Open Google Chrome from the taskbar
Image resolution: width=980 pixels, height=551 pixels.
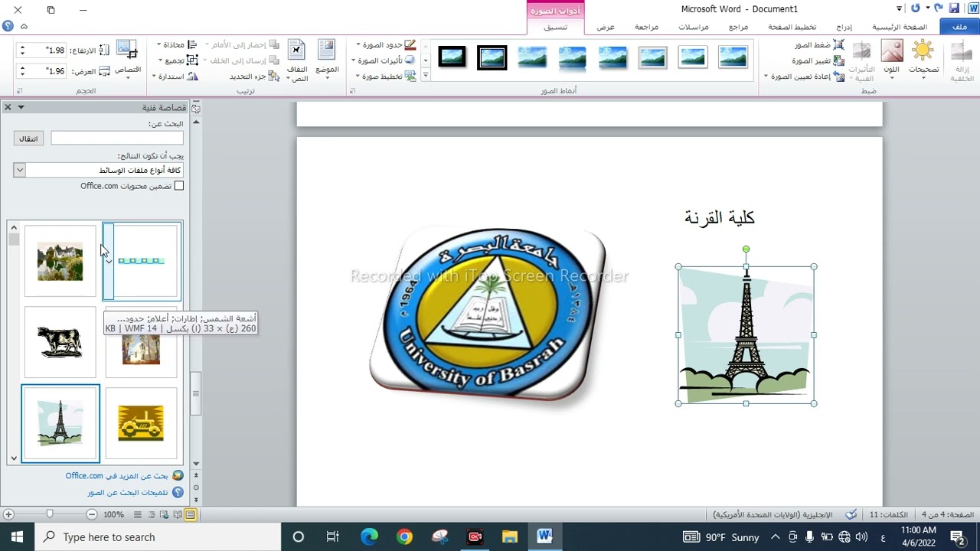404,536
